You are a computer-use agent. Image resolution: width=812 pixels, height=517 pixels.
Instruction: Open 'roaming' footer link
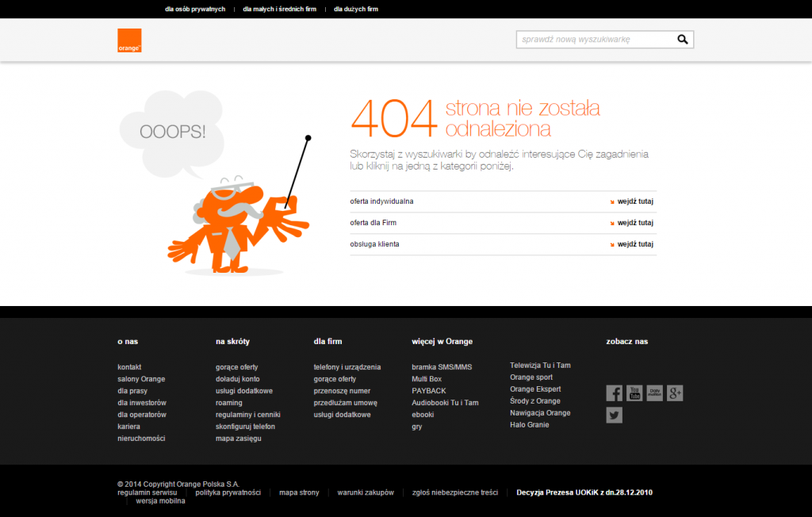coord(229,403)
